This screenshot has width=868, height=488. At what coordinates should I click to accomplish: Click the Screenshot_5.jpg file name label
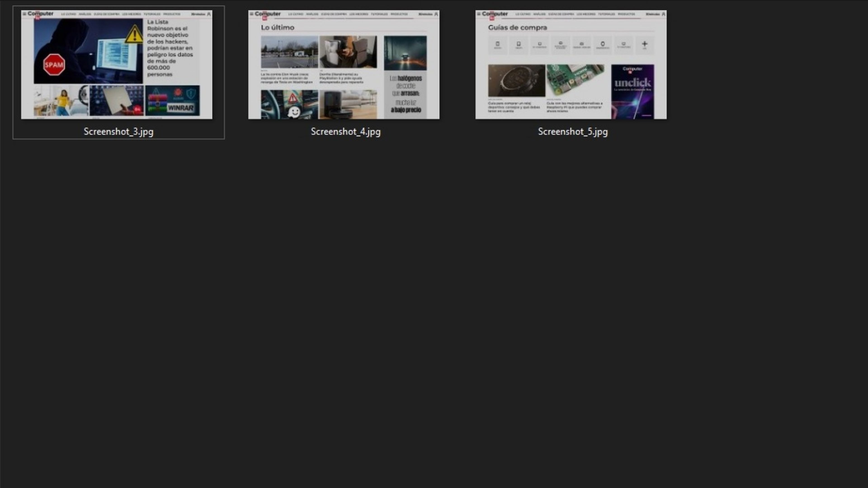point(573,132)
